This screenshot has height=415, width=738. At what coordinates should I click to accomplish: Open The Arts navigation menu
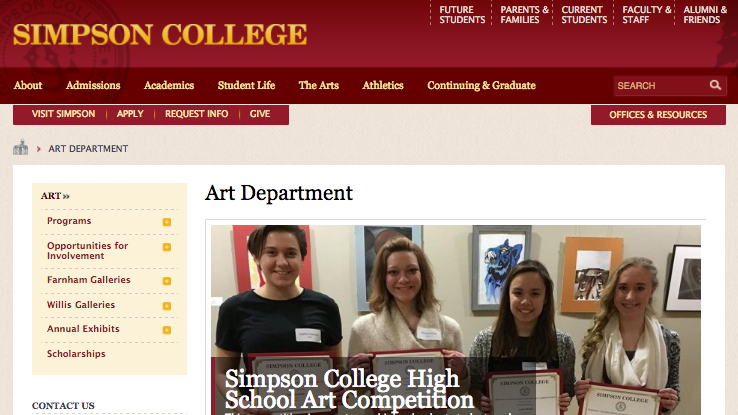pyautogui.click(x=319, y=85)
